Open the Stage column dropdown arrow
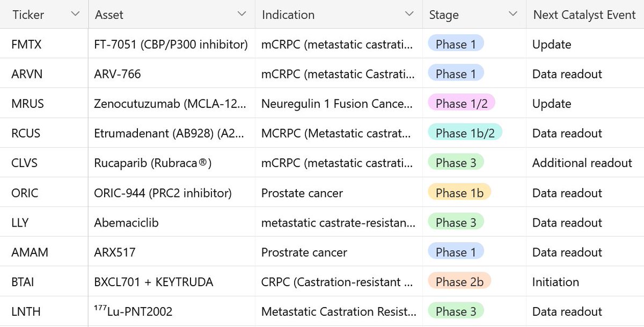Screen dimensions: 644x327 (513, 14)
